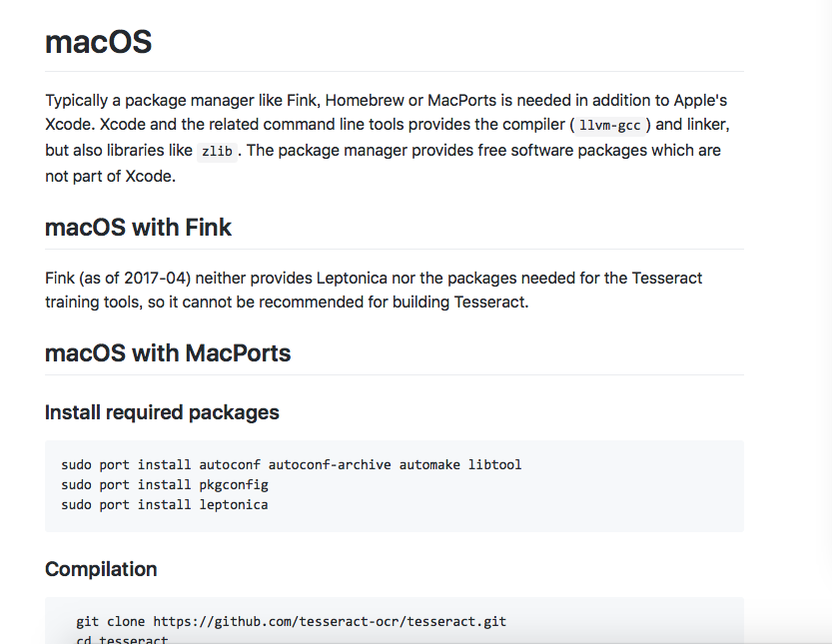Click the word Leptonica in the Fink paragraph

(352, 279)
